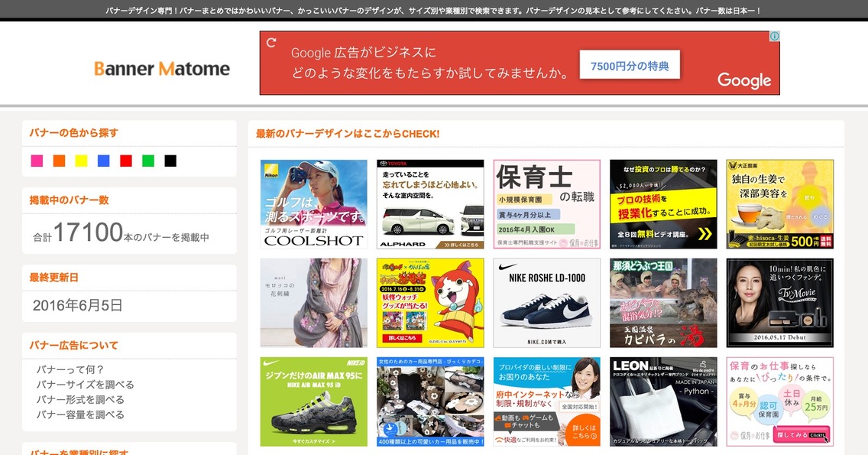868x455 pixels.
Task: Open the Nikon COOLSHOT golf banner
Action: pos(313,204)
